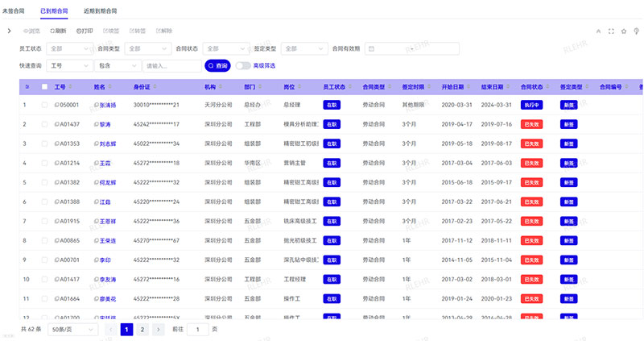Sort by the 工号 column sort icon
Viewport: 644px width, 341px height.
[70, 87]
